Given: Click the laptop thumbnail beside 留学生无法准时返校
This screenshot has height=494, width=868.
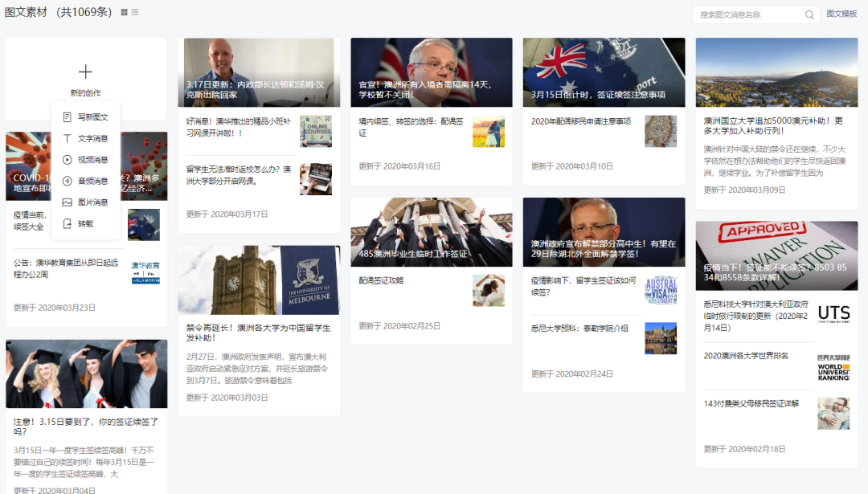Looking at the screenshot, I should [x=316, y=178].
